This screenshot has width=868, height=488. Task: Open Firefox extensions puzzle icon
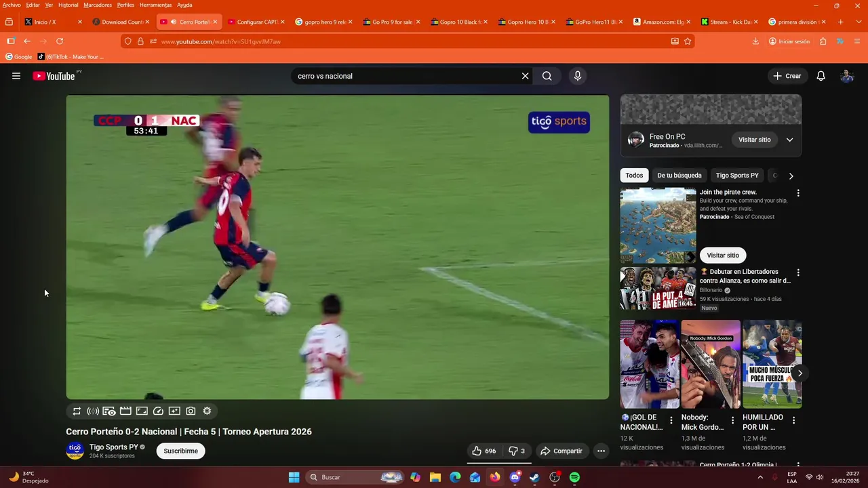(x=823, y=41)
